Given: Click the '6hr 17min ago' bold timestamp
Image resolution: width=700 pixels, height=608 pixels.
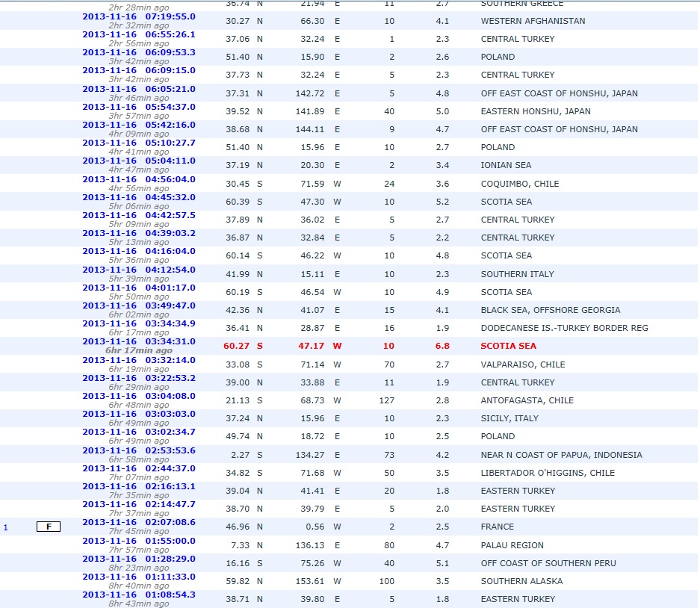Looking at the screenshot, I should tap(139, 350).
